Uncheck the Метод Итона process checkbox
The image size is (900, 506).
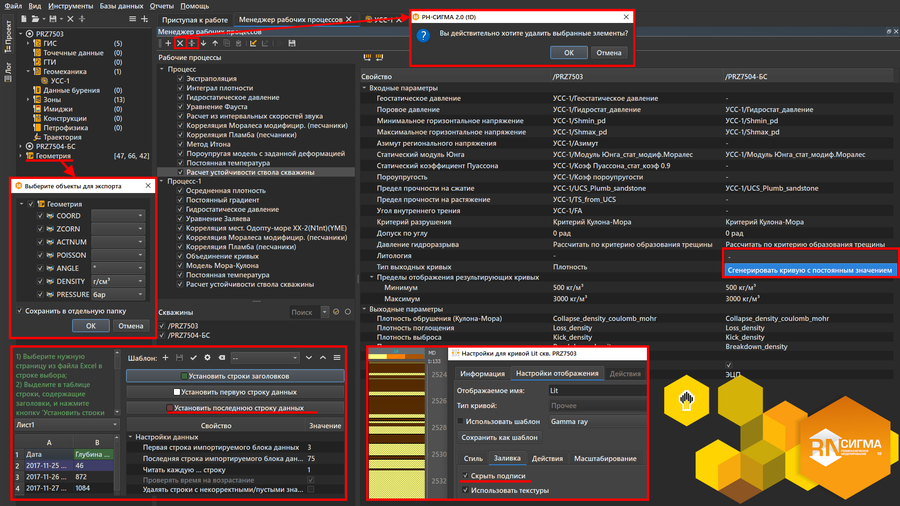click(x=181, y=144)
